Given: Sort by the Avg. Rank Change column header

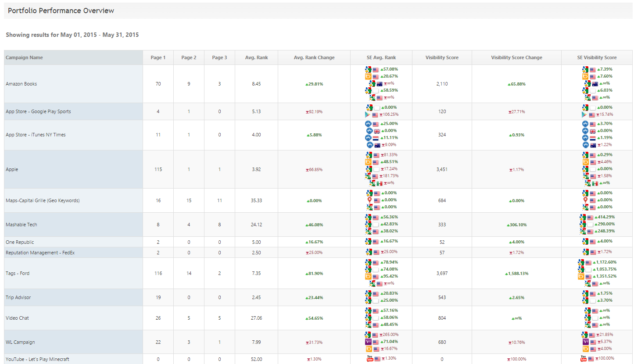Looking at the screenshot, I should coord(314,57).
